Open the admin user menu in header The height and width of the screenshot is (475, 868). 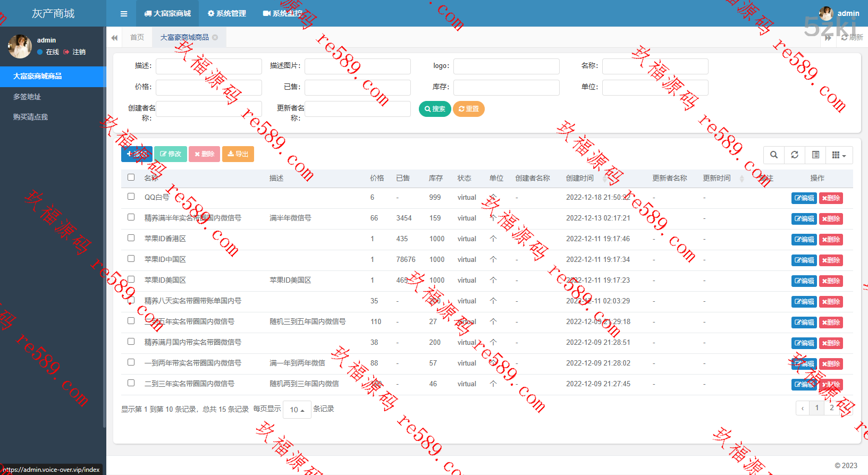point(839,13)
